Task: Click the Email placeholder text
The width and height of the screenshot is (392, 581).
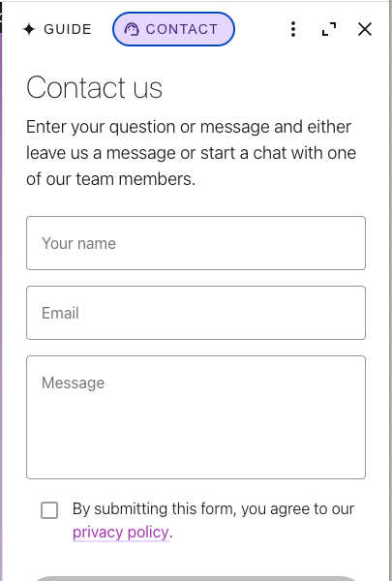Action: click(60, 313)
